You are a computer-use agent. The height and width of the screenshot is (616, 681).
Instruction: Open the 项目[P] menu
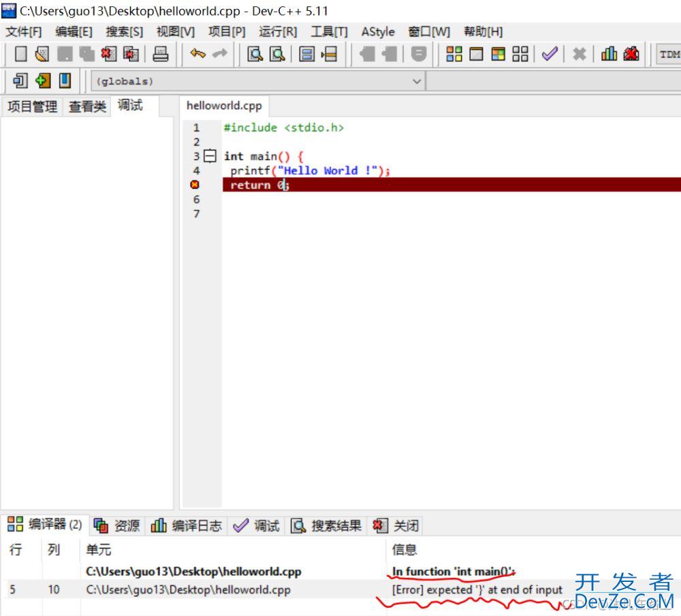[227, 32]
